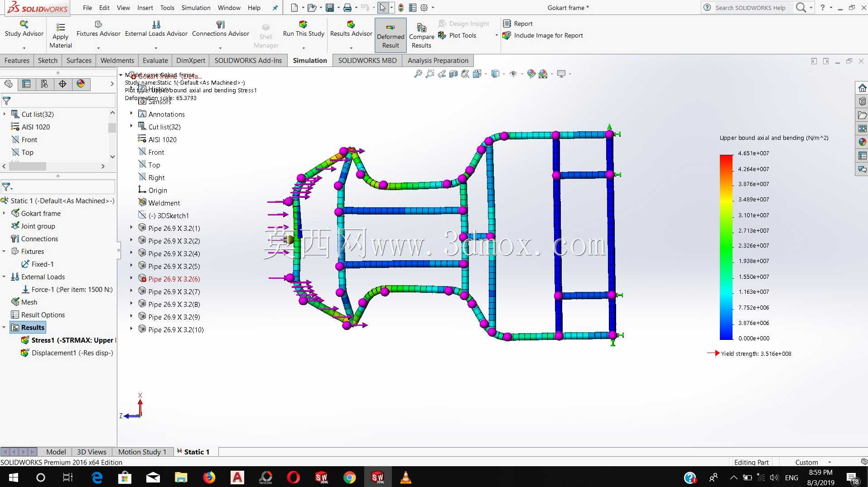Toggle the Deformed Result display

pyautogui.click(x=391, y=36)
